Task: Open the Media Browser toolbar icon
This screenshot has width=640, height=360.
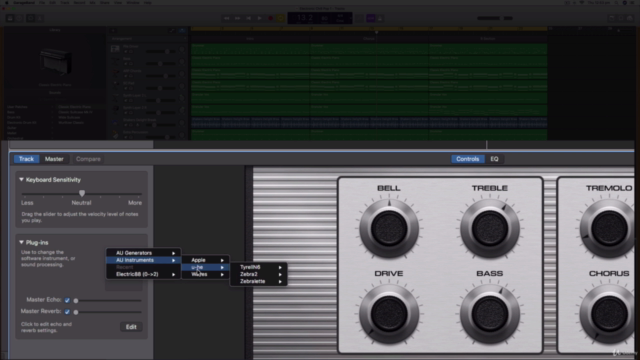Action: (x=631, y=18)
